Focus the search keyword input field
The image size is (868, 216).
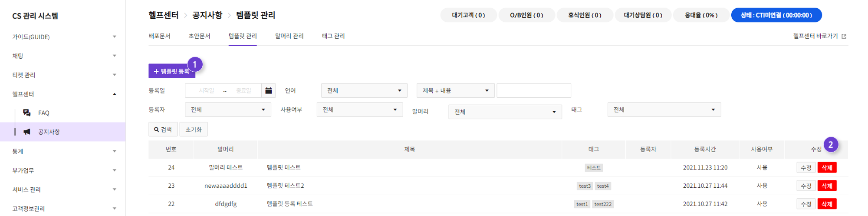(x=534, y=90)
